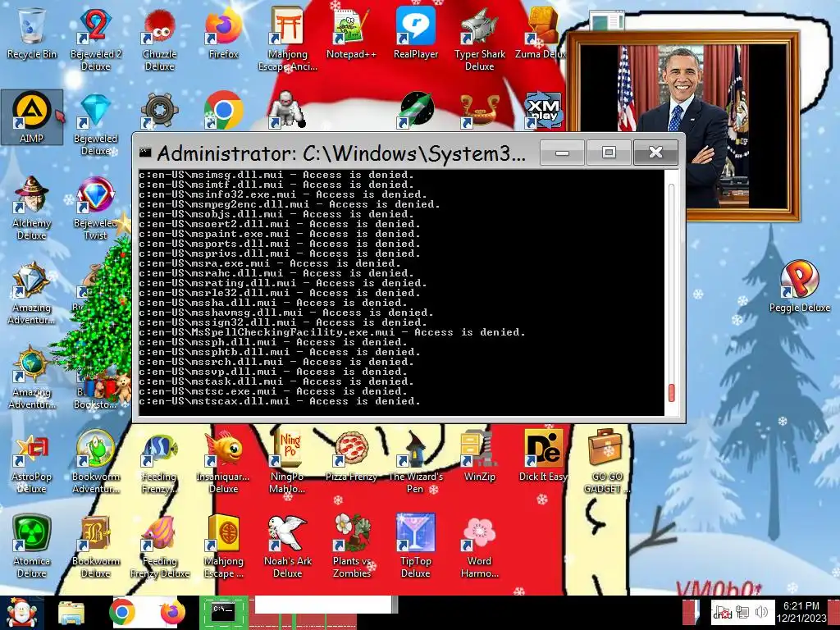The image size is (840, 630).
Task: Open the Plants vs Zombies shortcut
Action: click(x=351, y=546)
